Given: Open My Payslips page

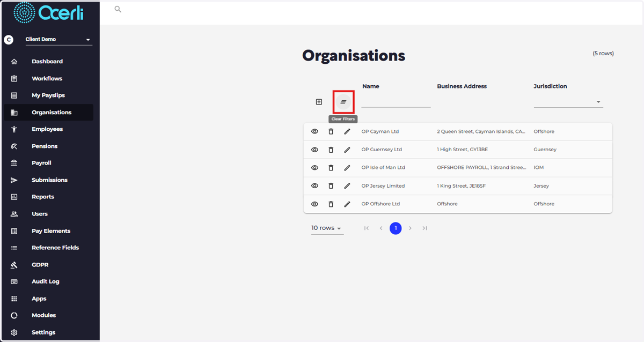Looking at the screenshot, I should coord(48,95).
